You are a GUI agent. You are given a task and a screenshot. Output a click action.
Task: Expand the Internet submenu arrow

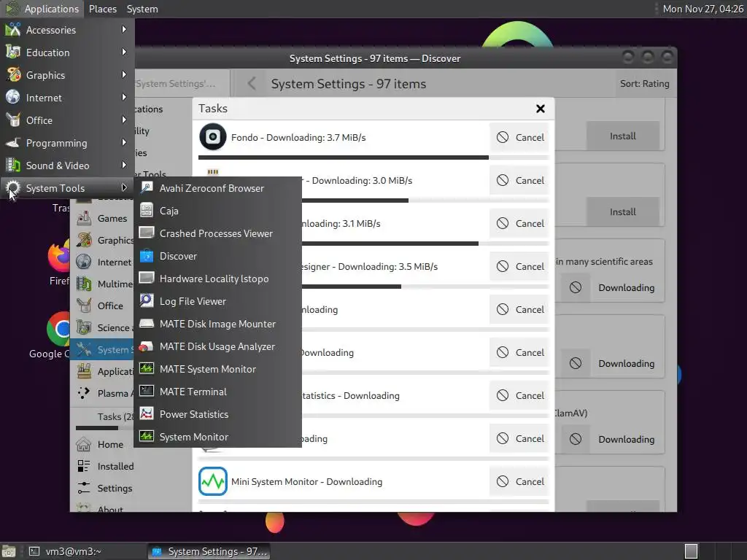pos(124,97)
